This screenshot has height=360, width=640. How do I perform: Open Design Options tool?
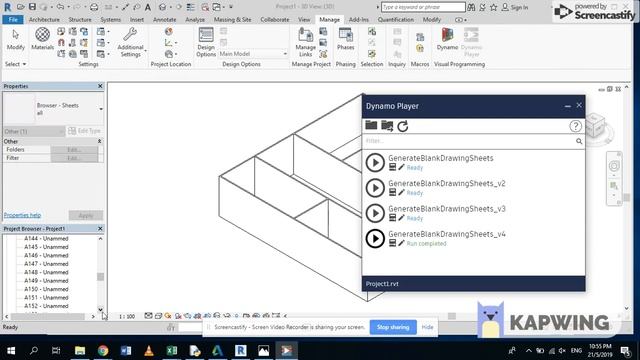point(206,42)
